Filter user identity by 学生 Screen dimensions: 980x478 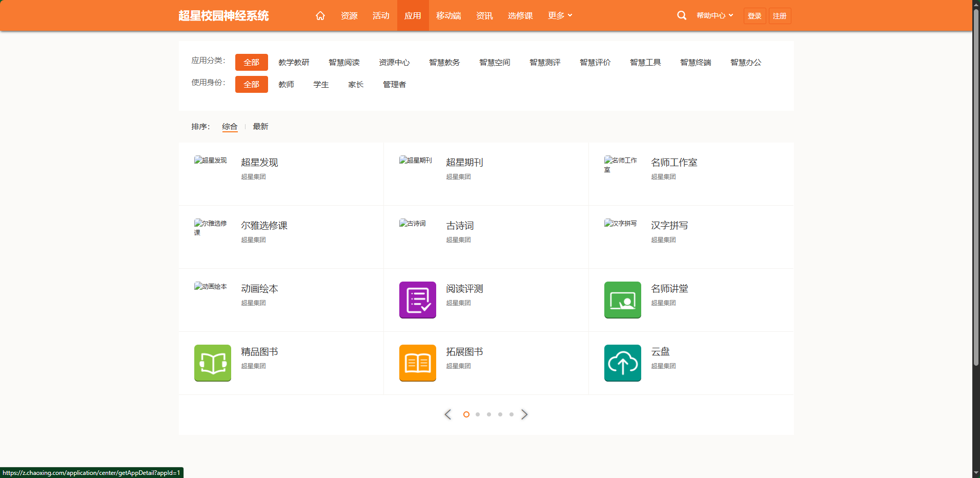[321, 85]
